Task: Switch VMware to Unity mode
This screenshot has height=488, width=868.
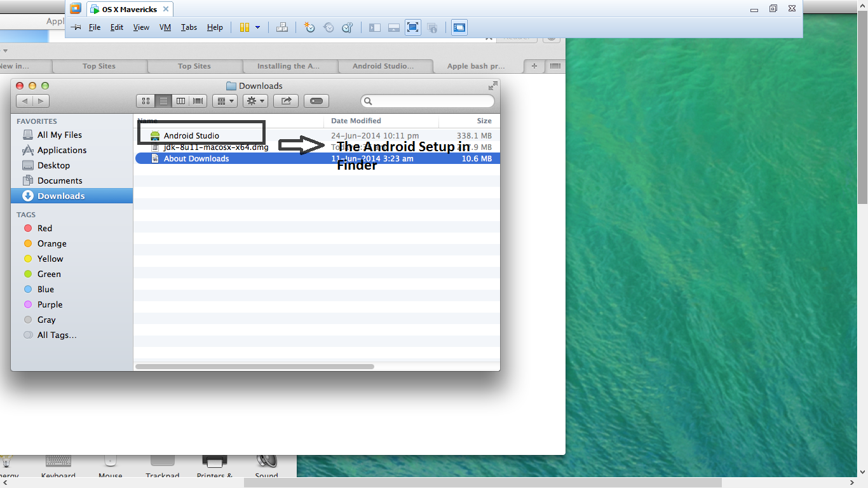Action: tap(432, 27)
